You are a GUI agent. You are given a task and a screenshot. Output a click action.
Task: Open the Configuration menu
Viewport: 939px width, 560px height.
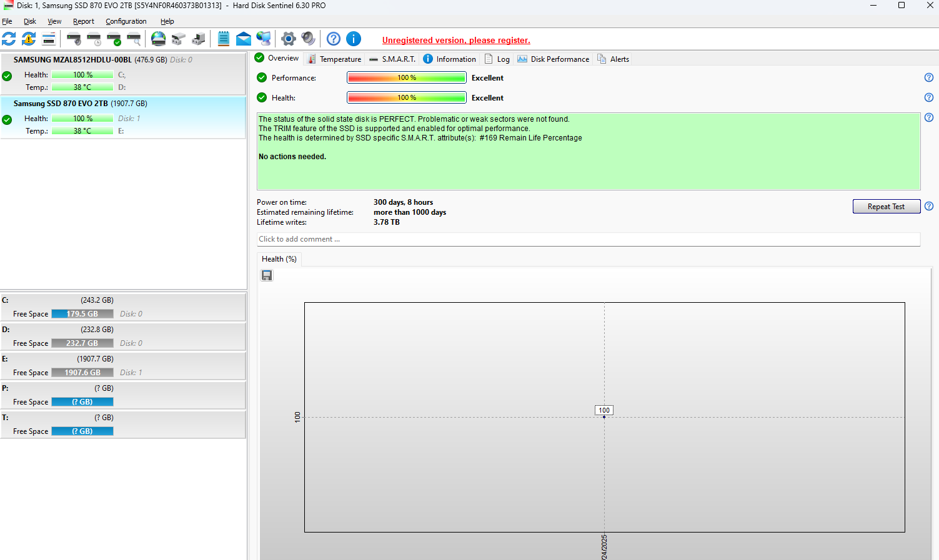pyautogui.click(x=126, y=21)
